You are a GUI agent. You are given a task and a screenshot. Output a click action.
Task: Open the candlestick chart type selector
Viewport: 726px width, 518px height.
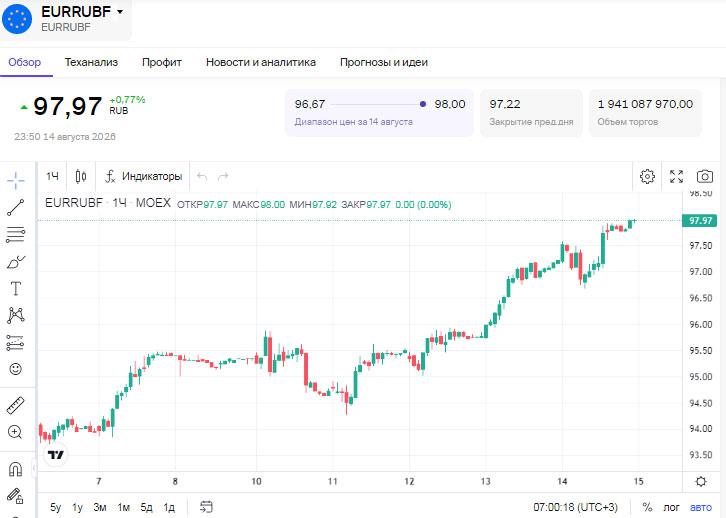[x=81, y=176]
